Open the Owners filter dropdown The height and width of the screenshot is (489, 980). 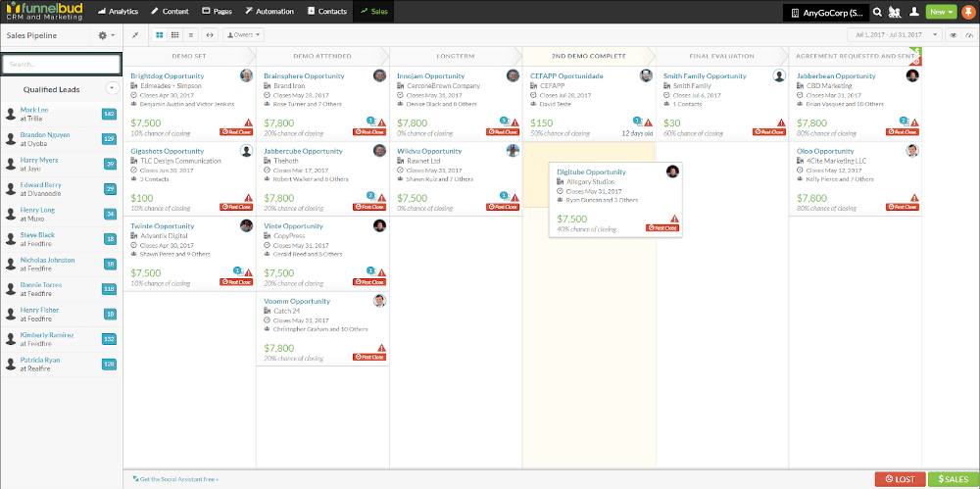tap(243, 35)
